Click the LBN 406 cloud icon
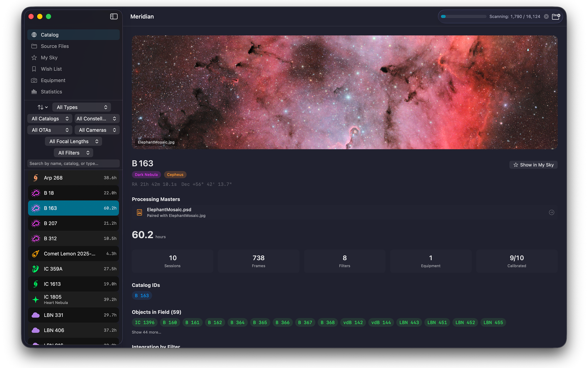The image size is (588, 368). pos(36,330)
